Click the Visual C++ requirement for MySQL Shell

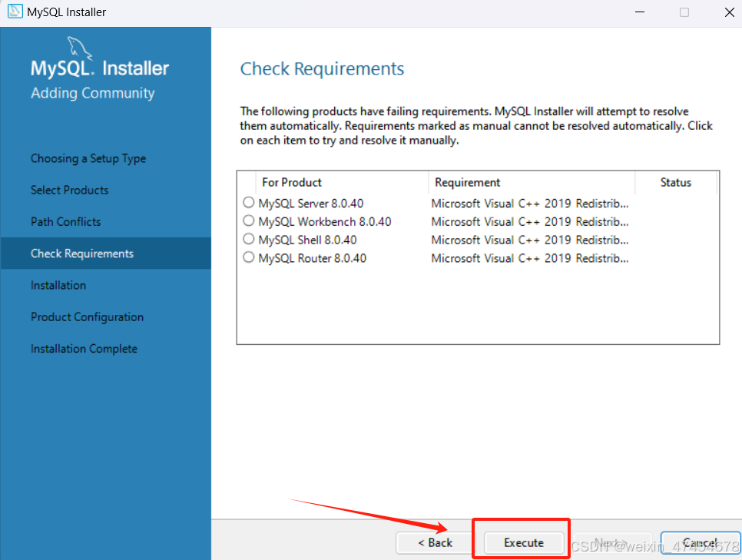point(530,240)
